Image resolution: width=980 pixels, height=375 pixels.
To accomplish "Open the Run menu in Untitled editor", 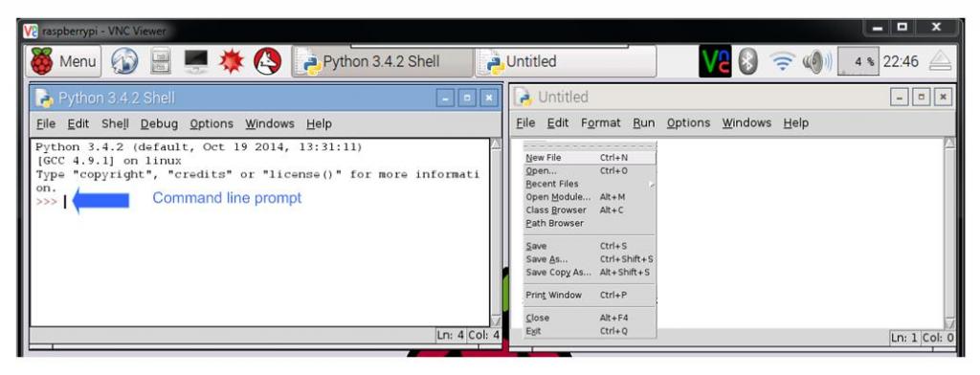I will tap(643, 122).
